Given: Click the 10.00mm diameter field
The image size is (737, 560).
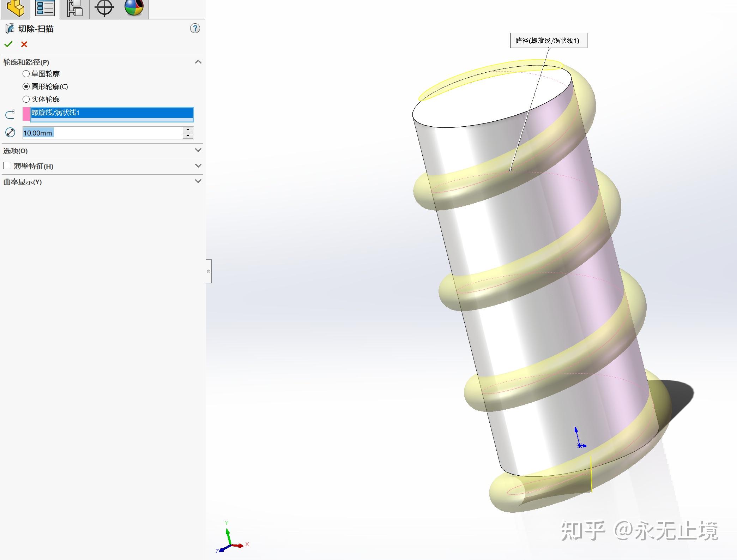Looking at the screenshot, I should 102,133.
